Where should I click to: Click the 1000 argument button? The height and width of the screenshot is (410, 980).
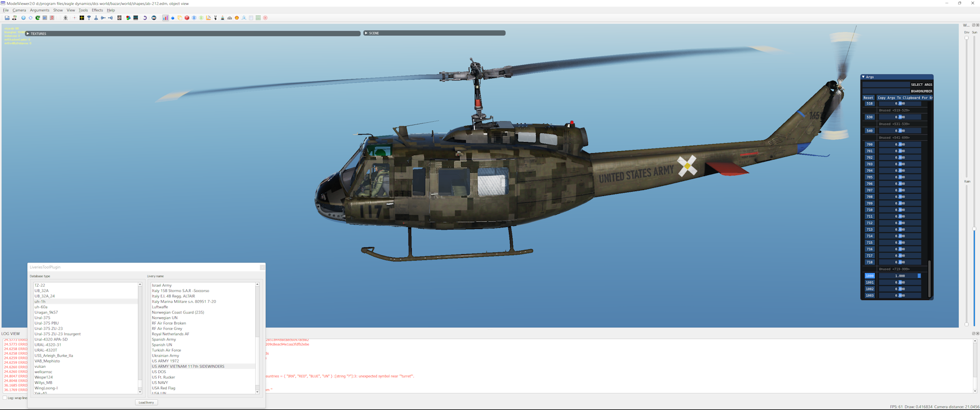click(869, 276)
